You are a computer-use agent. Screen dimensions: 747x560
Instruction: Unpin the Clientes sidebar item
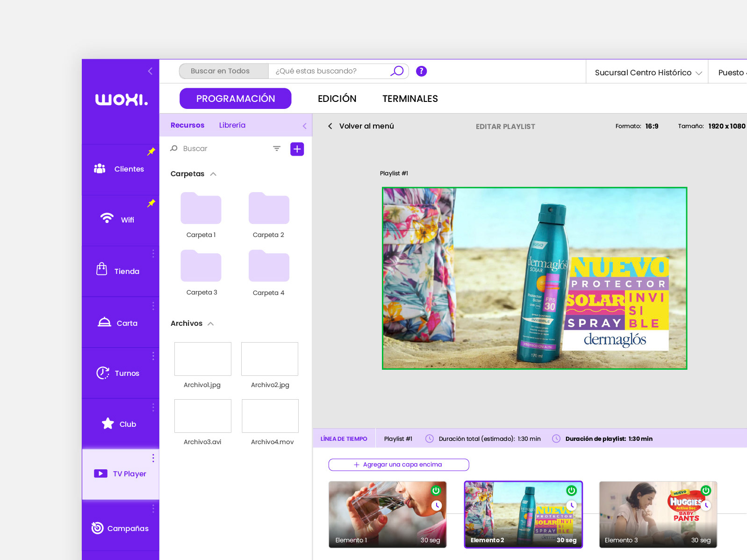click(151, 151)
